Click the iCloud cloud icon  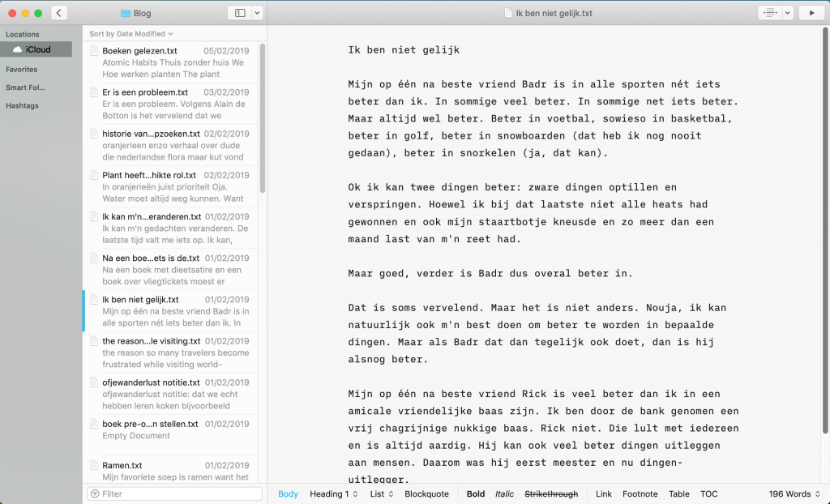coord(18,49)
